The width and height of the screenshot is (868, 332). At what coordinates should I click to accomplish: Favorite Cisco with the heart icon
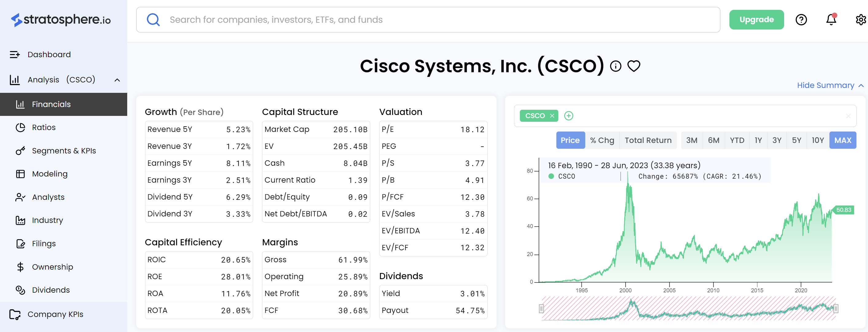(634, 66)
